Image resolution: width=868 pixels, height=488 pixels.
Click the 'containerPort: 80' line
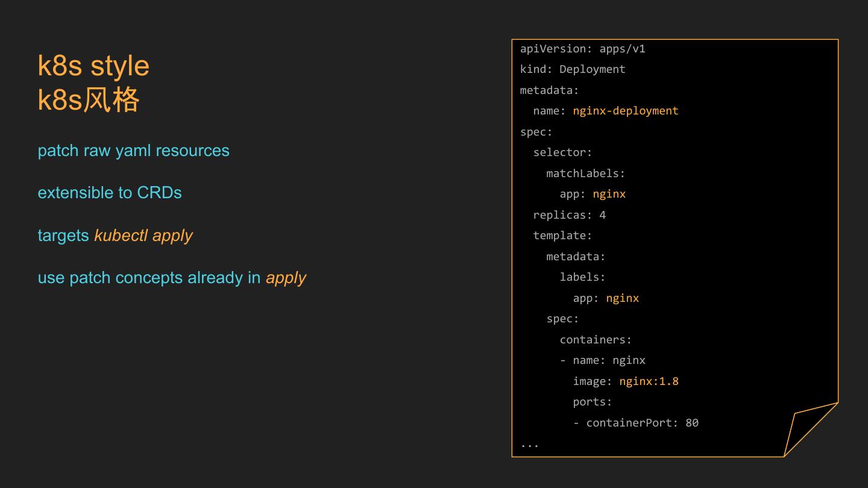click(x=641, y=423)
